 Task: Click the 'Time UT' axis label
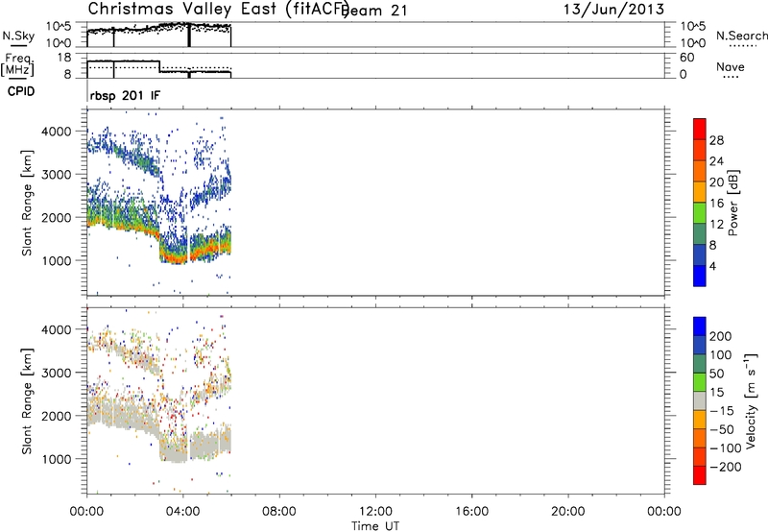[375, 526]
